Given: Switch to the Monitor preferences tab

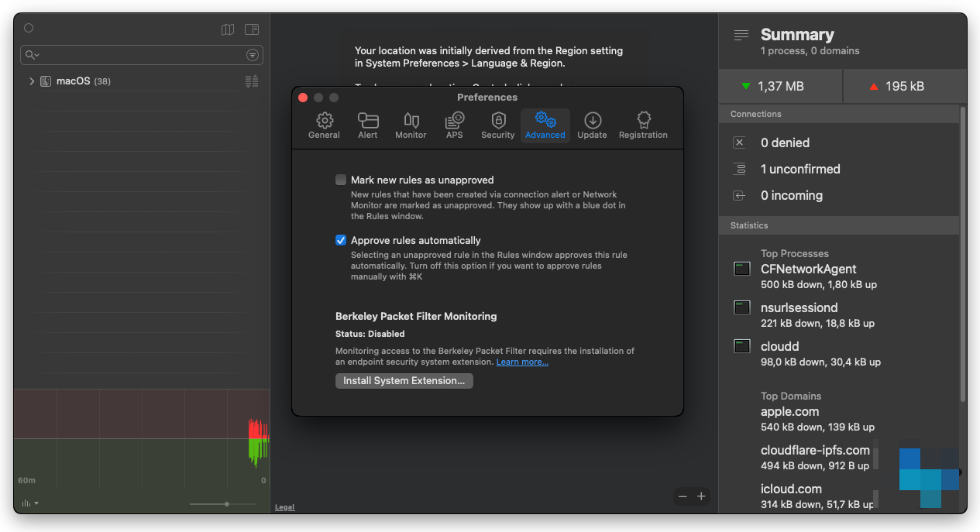Looking at the screenshot, I should [x=411, y=125].
